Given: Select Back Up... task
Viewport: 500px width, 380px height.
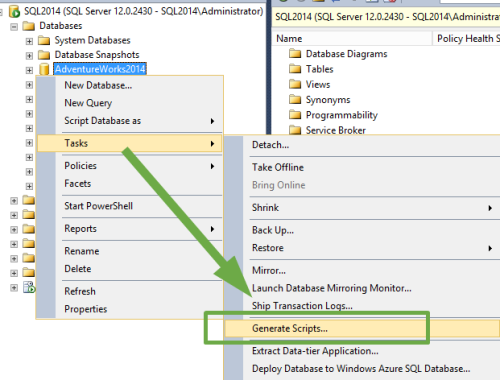Looking at the screenshot, I should pos(362,230).
